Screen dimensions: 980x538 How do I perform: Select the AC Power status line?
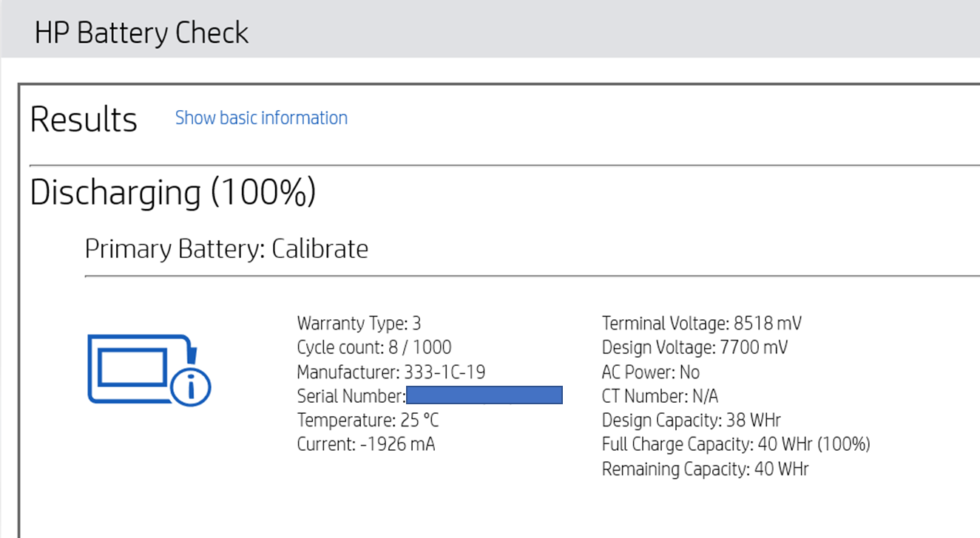point(650,372)
